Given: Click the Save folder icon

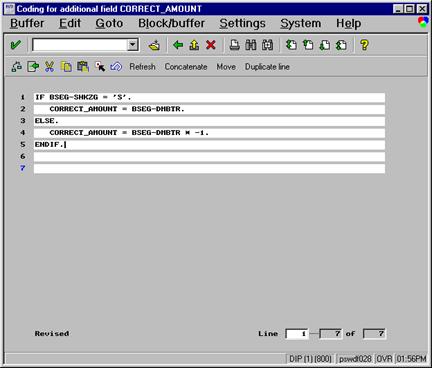Looking at the screenshot, I should pos(154,45).
